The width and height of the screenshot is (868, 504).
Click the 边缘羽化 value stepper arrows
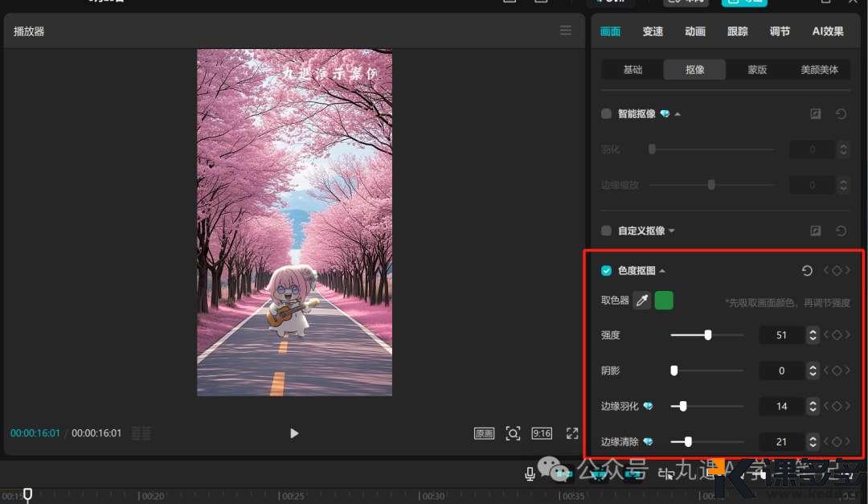click(813, 406)
